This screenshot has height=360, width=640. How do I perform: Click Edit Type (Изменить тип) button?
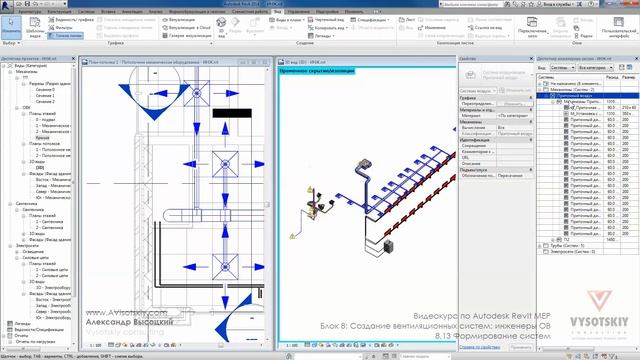point(516,91)
